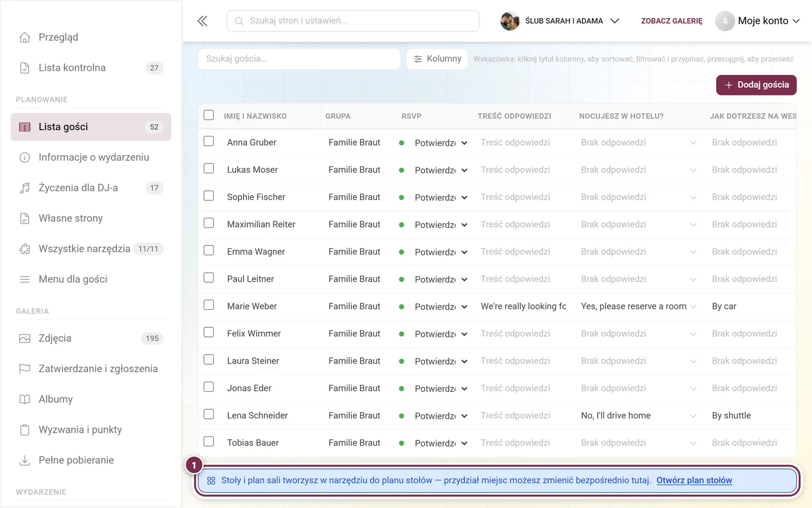The height and width of the screenshot is (508, 812).
Task: Select the checkbox for Tobias Bauer
Action: coord(209,441)
